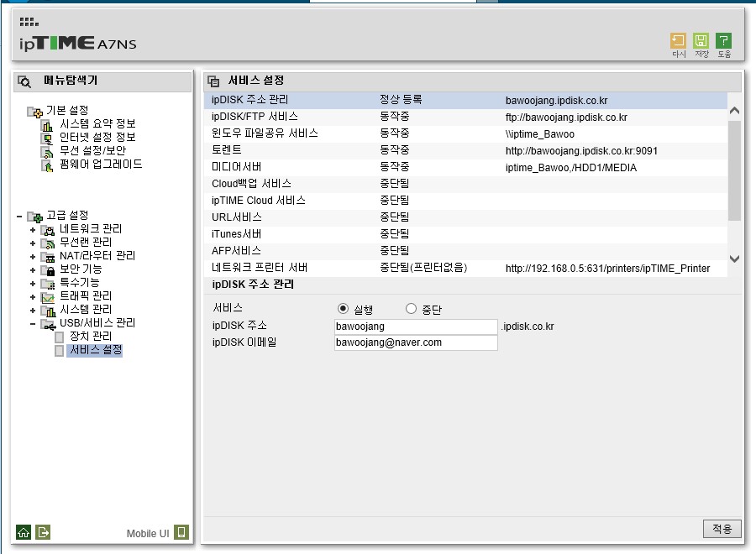
Task: Select the AFP서비스 row
Action: click(465, 252)
